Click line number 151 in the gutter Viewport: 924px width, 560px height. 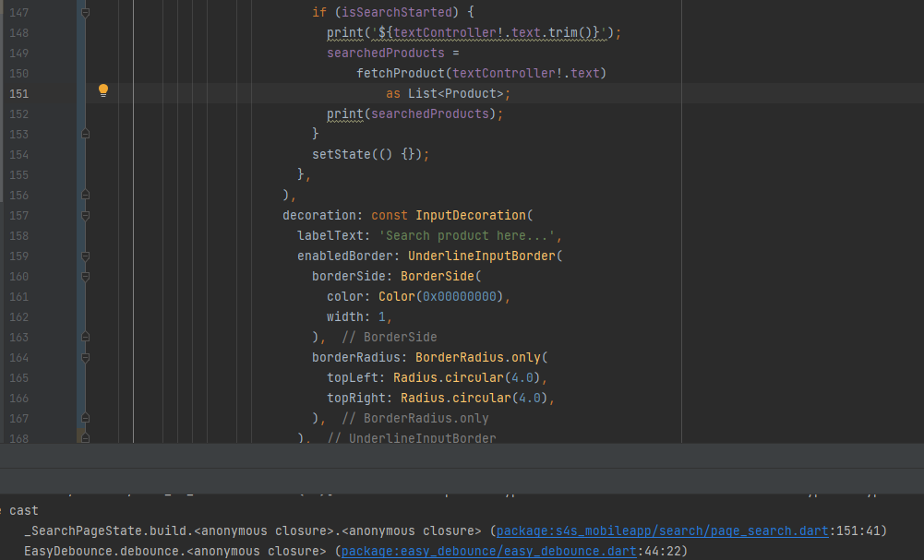18,93
